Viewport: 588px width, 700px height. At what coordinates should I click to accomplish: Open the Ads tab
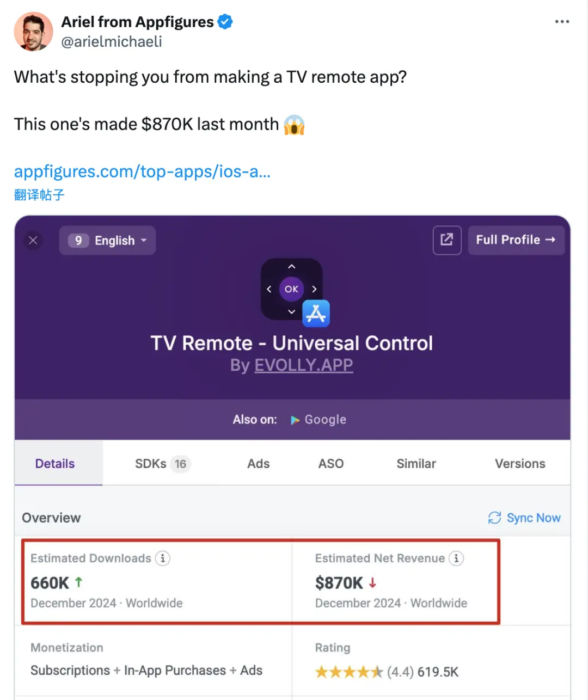(x=258, y=464)
